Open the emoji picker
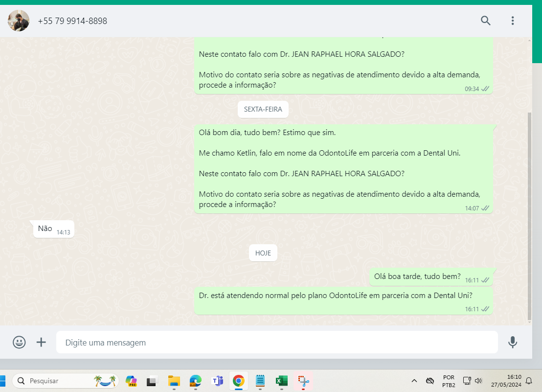The height and width of the screenshot is (392, 542). tap(20, 342)
